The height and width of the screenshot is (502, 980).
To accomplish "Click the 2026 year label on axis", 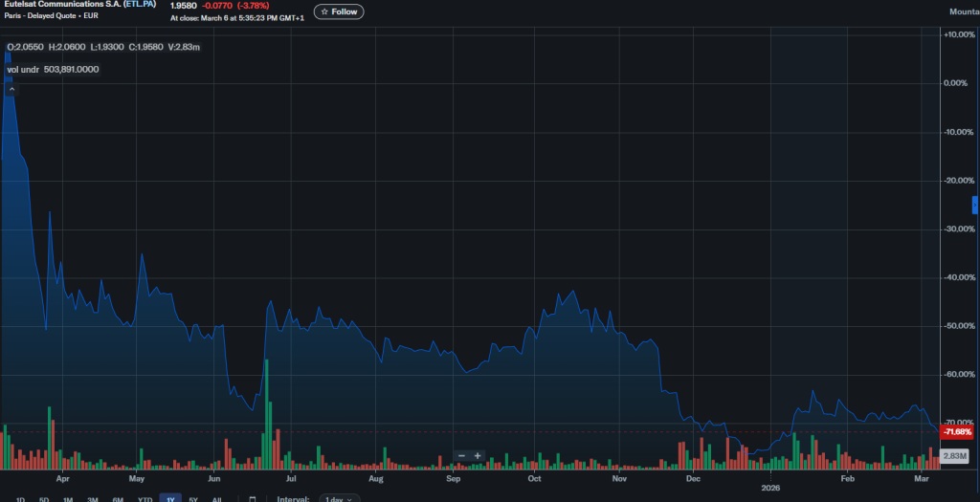I will point(770,488).
